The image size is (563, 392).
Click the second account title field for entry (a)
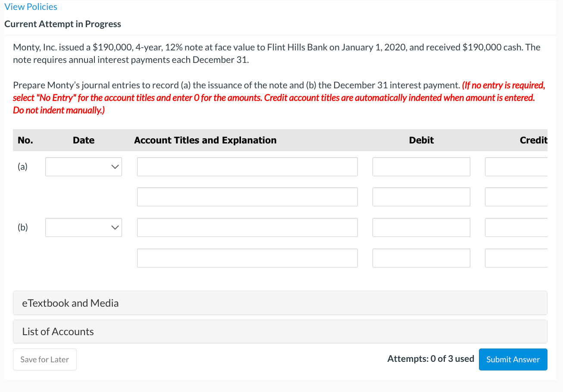(x=247, y=197)
